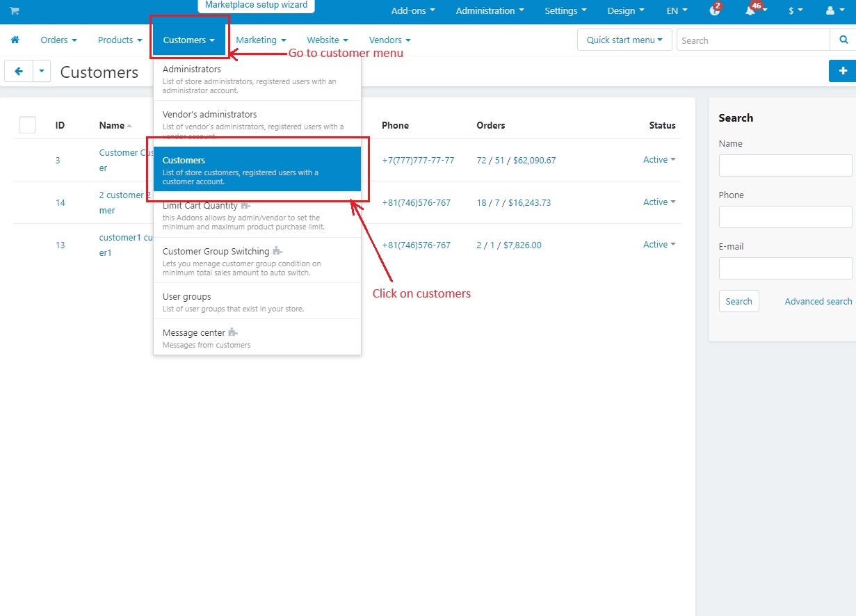Image resolution: width=856 pixels, height=616 pixels.
Task: Open the notifications bell icon
Action: click(x=751, y=11)
